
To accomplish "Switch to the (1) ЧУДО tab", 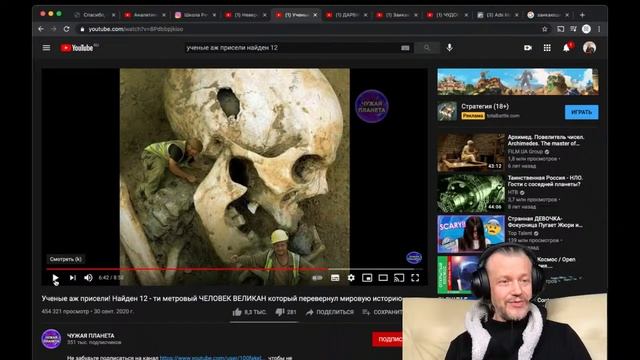I will pos(447,15).
